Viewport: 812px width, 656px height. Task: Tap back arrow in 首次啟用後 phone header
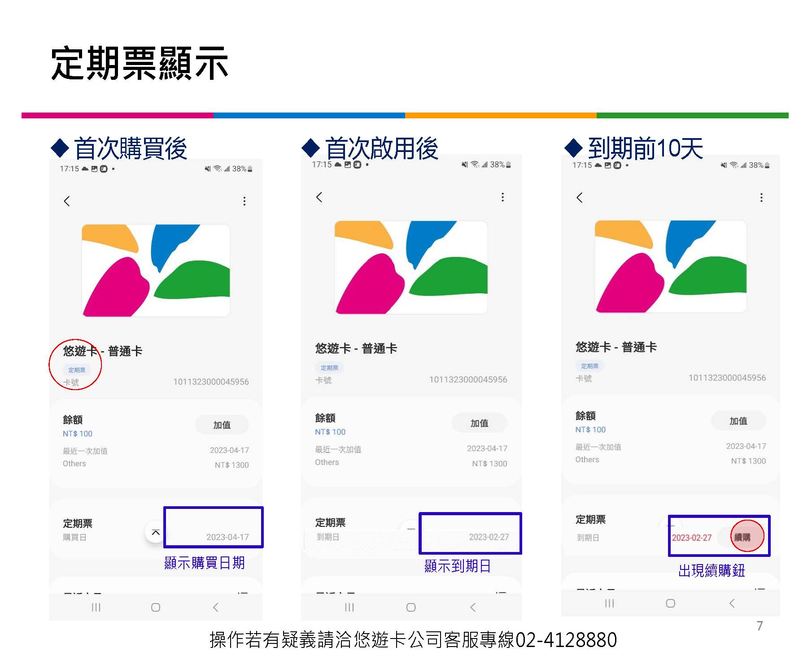pyautogui.click(x=319, y=197)
